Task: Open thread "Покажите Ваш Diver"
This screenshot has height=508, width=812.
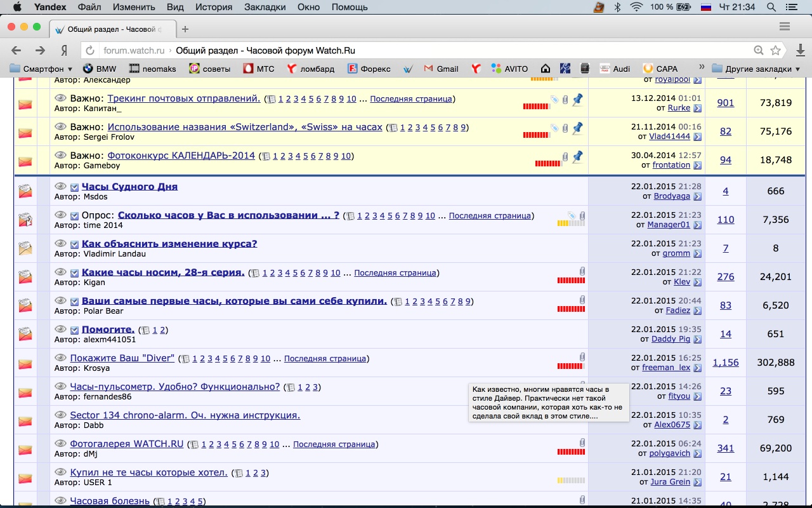Action: 122,358
